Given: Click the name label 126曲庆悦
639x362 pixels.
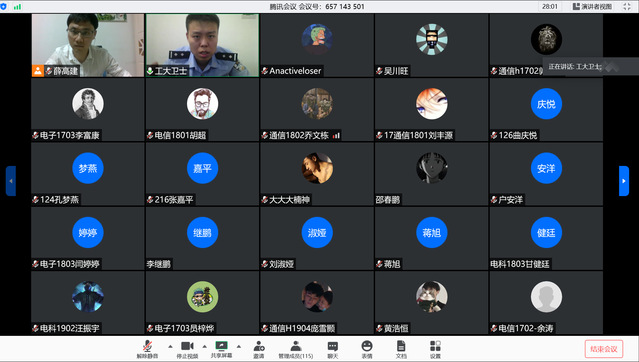Looking at the screenshot, I should [x=518, y=135].
